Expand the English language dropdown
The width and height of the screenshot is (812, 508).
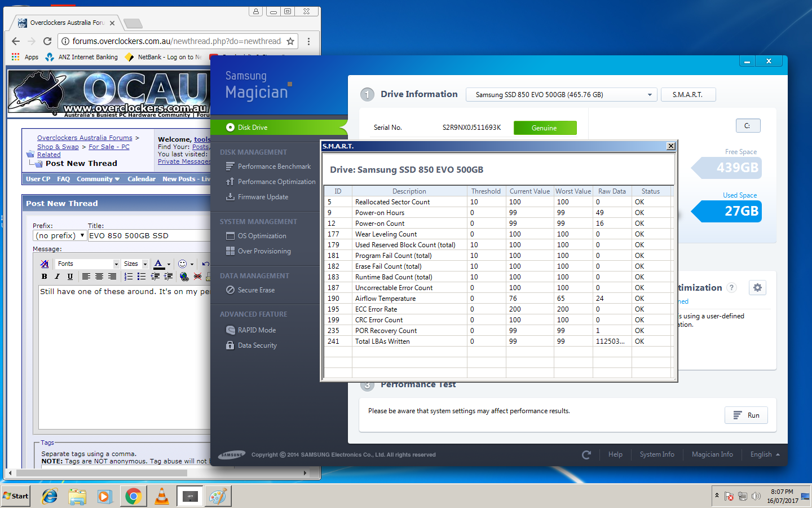click(765, 455)
